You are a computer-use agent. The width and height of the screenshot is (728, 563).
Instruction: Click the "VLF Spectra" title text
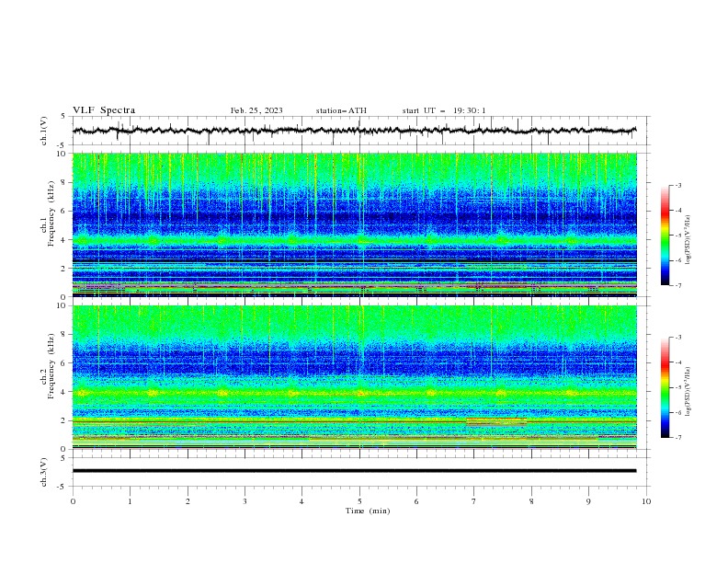click(104, 110)
